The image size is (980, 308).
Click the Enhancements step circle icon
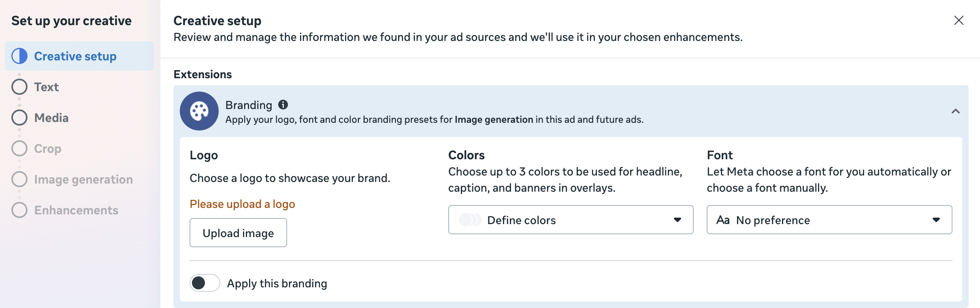tap(19, 210)
